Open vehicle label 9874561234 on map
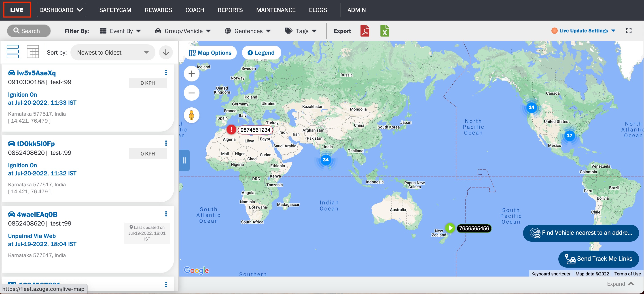The width and height of the screenshot is (644, 294). 255,130
